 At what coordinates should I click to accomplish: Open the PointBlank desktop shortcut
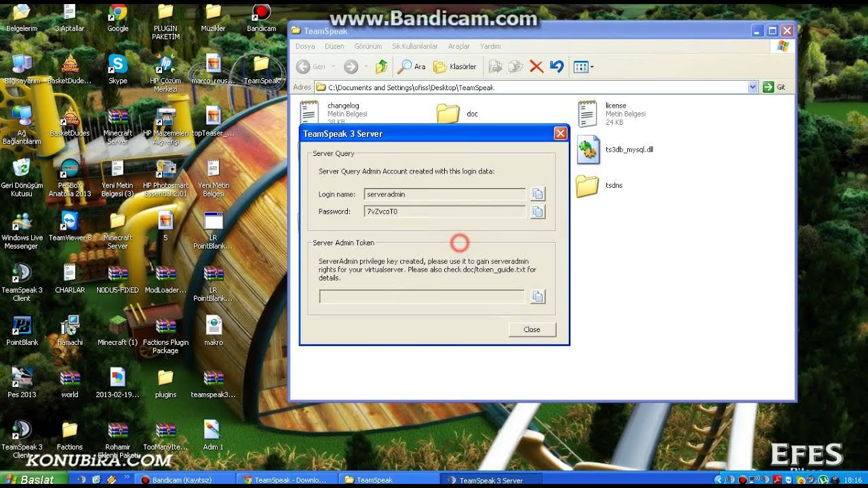(x=22, y=331)
